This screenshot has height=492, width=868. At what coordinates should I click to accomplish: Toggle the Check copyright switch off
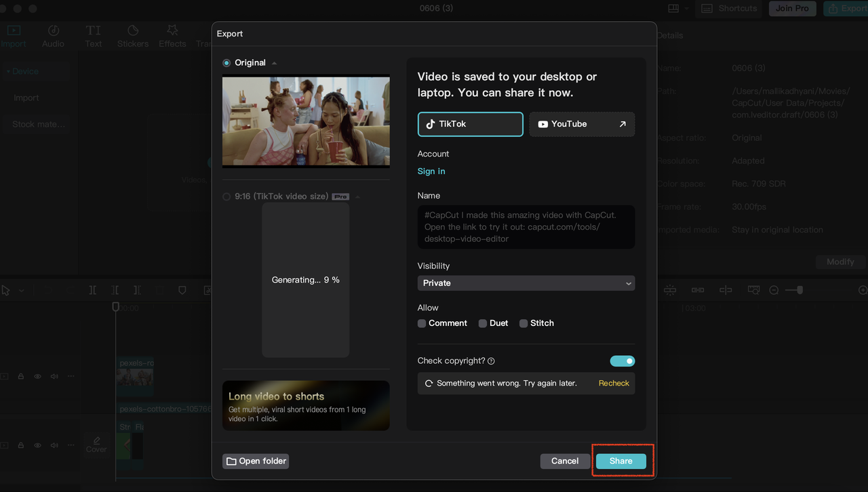point(622,361)
